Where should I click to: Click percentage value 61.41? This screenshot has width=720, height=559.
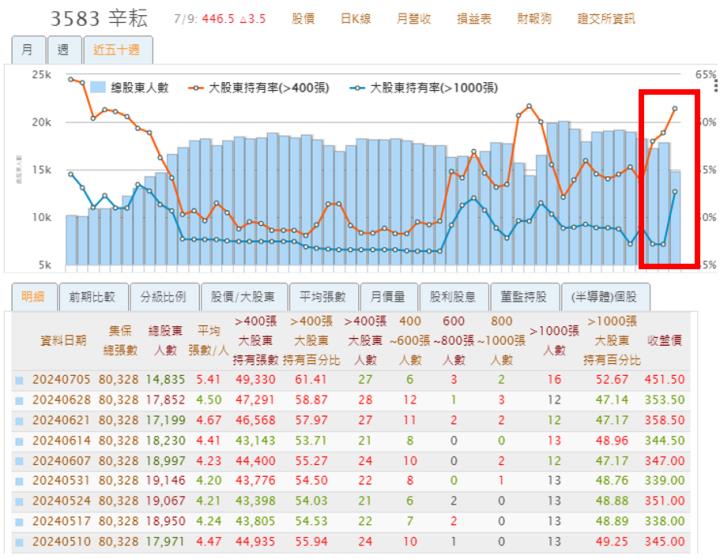coord(311,380)
